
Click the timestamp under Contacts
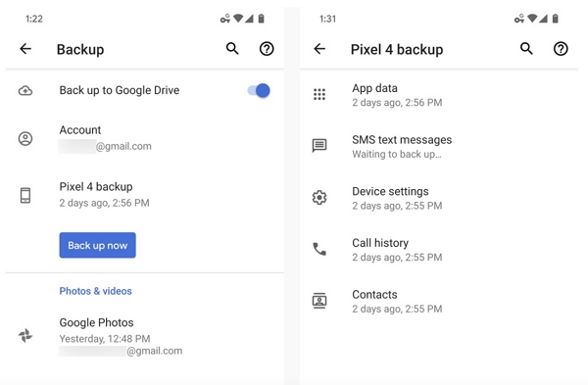tap(397, 309)
